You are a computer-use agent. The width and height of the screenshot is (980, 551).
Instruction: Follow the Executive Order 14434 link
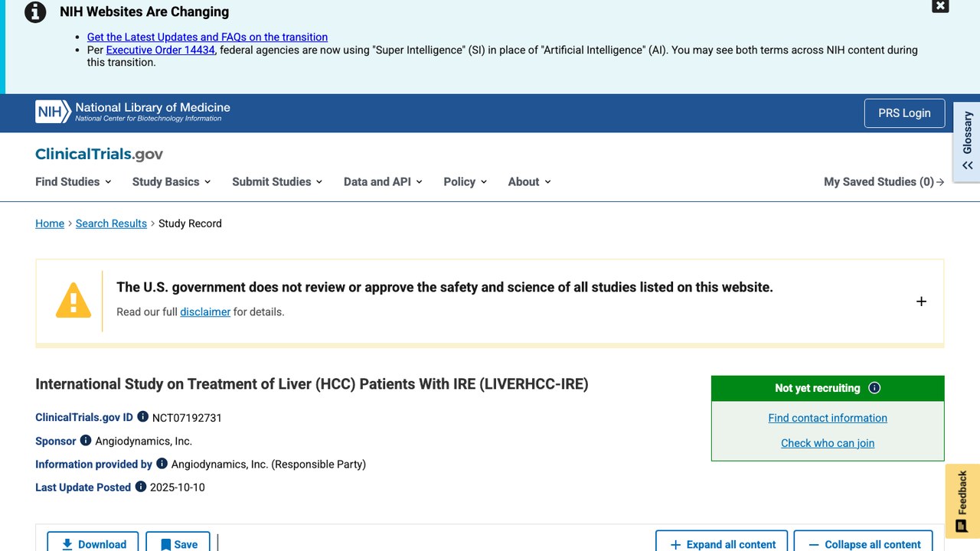point(160,50)
